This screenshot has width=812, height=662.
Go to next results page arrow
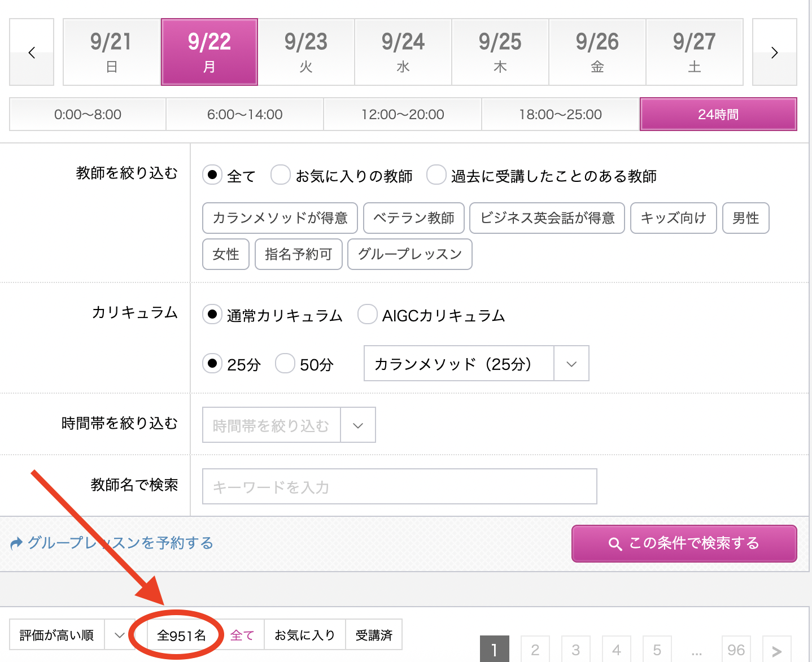776,650
